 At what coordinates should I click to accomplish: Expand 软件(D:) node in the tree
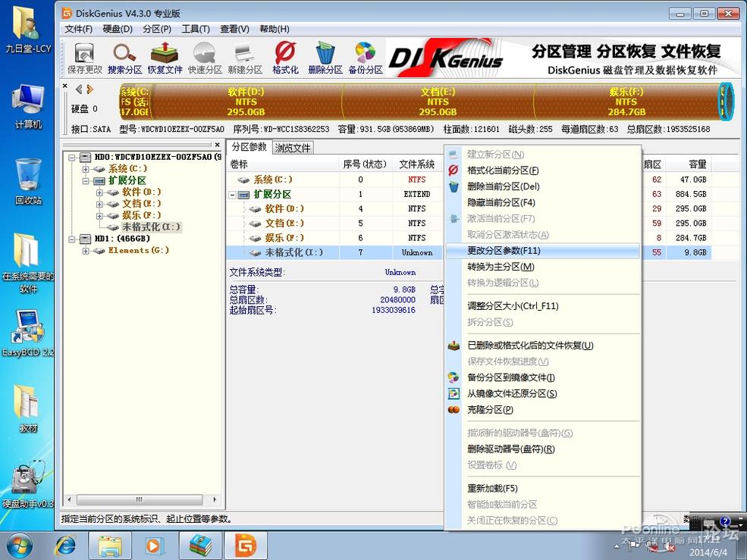99,192
